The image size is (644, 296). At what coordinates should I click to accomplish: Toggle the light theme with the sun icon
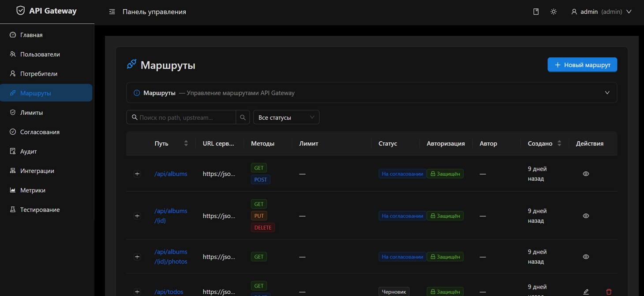[x=553, y=11]
